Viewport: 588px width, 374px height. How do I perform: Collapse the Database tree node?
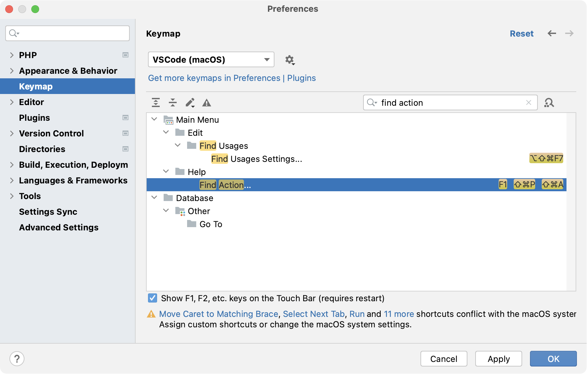tap(154, 198)
